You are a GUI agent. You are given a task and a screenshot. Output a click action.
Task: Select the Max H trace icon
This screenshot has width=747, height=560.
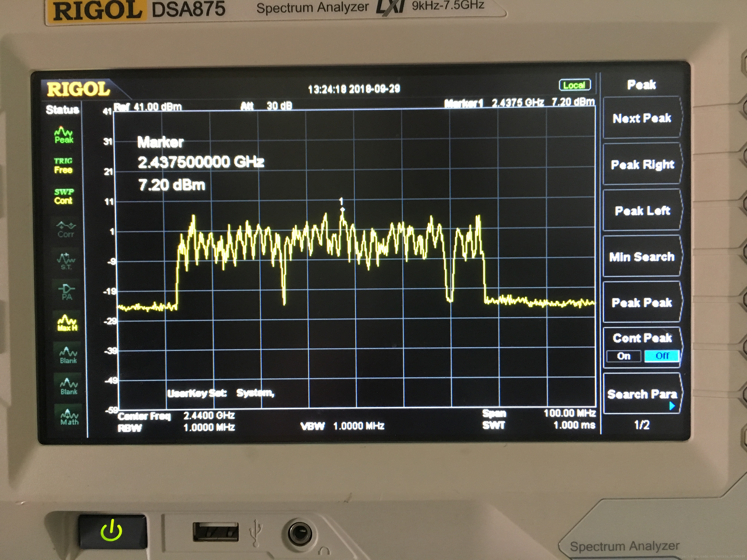[x=67, y=323]
